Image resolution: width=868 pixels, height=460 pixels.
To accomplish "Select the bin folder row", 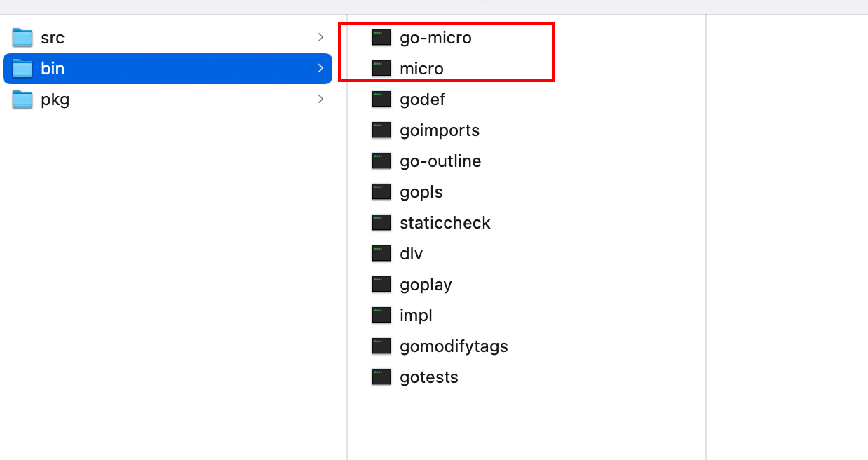I will tap(167, 69).
